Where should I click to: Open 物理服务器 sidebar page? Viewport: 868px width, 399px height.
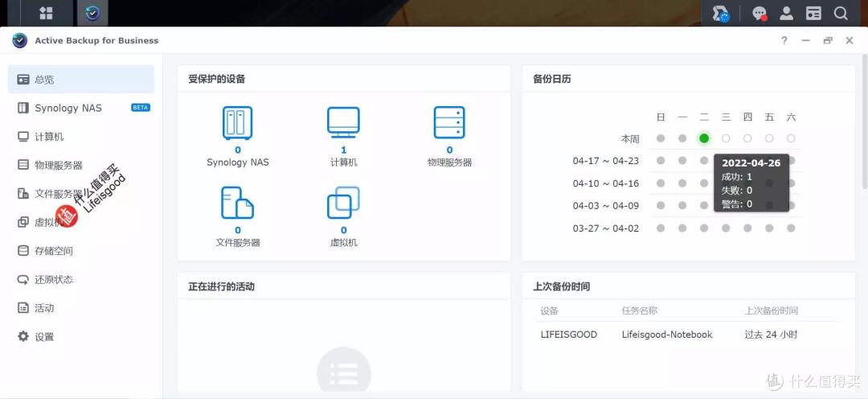tap(81, 165)
